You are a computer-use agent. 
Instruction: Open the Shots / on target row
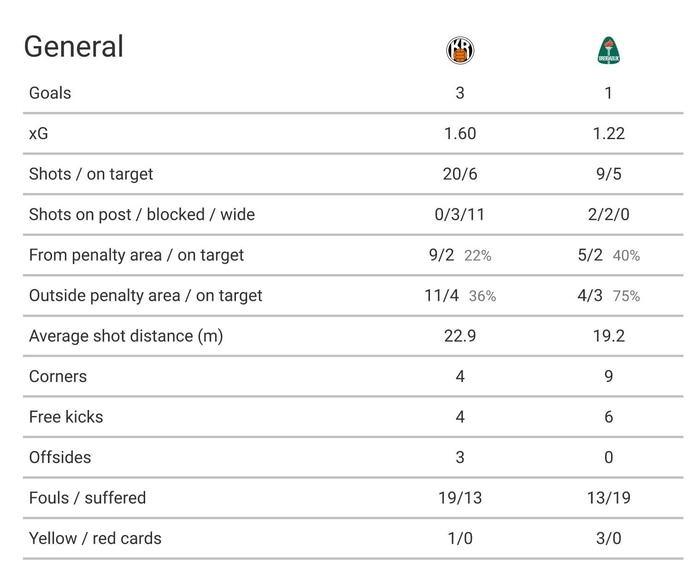coord(353,174)
